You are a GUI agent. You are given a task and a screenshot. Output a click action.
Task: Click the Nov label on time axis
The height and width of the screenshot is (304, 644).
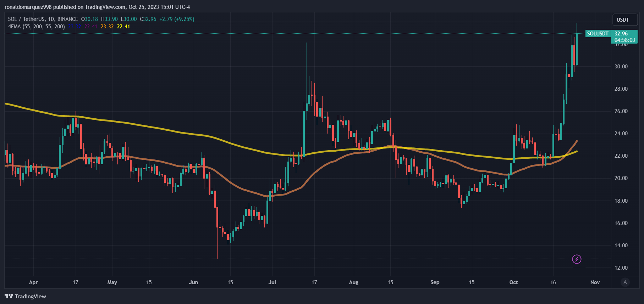pyautogui.click(x=595, y=282)
